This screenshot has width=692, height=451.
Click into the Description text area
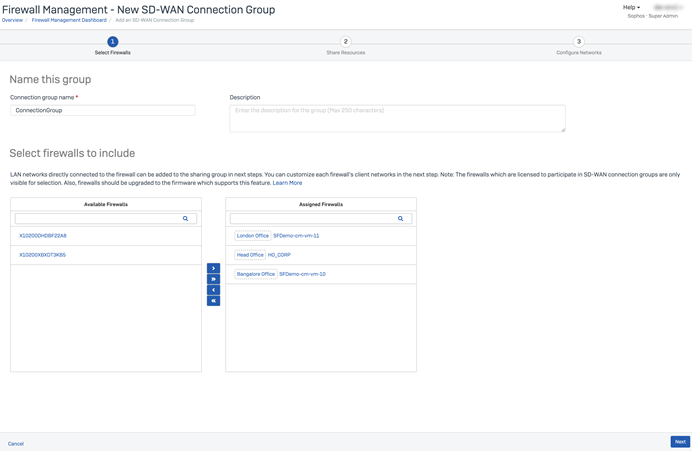click(x=397, y=118)
